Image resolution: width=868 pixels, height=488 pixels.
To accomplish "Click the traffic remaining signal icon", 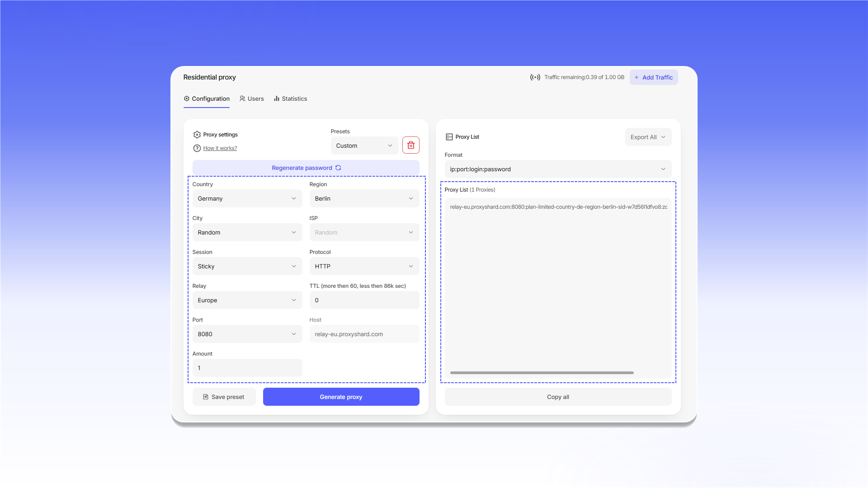I will tap(535, 77).
